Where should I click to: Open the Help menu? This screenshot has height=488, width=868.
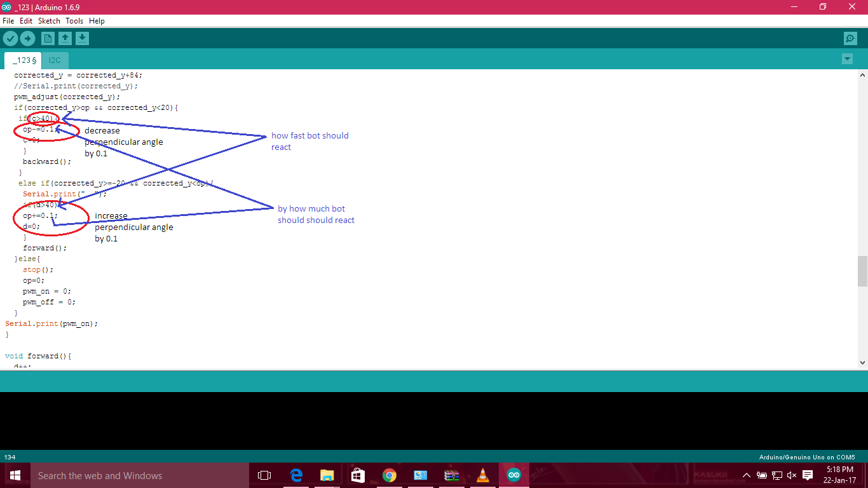pos(97,21)
